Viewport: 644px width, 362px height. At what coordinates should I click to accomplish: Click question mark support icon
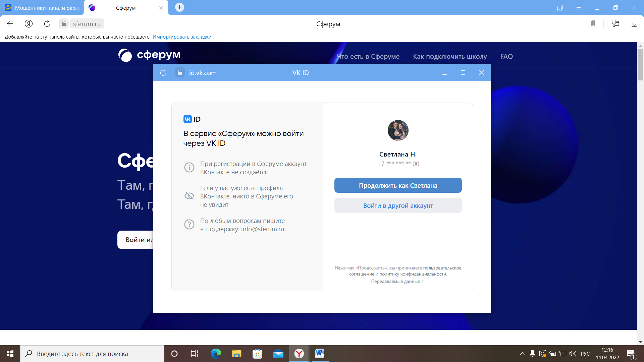click(x=189, y=224)
